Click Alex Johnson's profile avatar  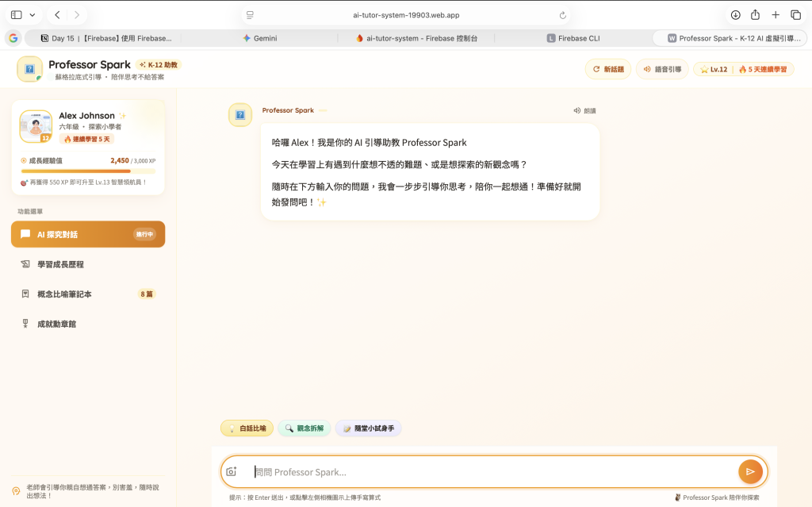tap(36, 126)
